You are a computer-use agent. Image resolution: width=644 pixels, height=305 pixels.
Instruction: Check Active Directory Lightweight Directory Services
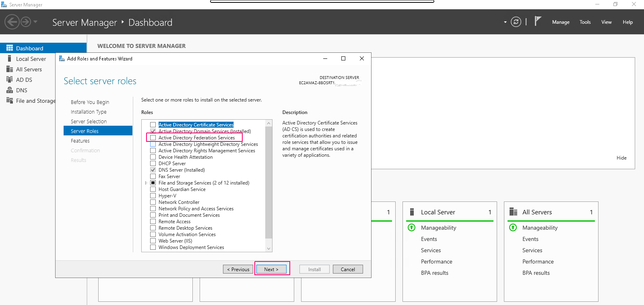click(153, 144)
